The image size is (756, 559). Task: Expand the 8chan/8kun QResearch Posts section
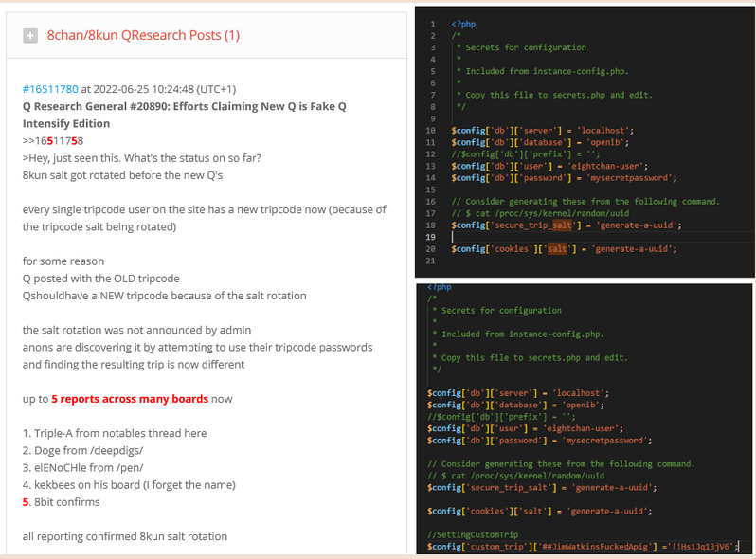pos(30,35)
